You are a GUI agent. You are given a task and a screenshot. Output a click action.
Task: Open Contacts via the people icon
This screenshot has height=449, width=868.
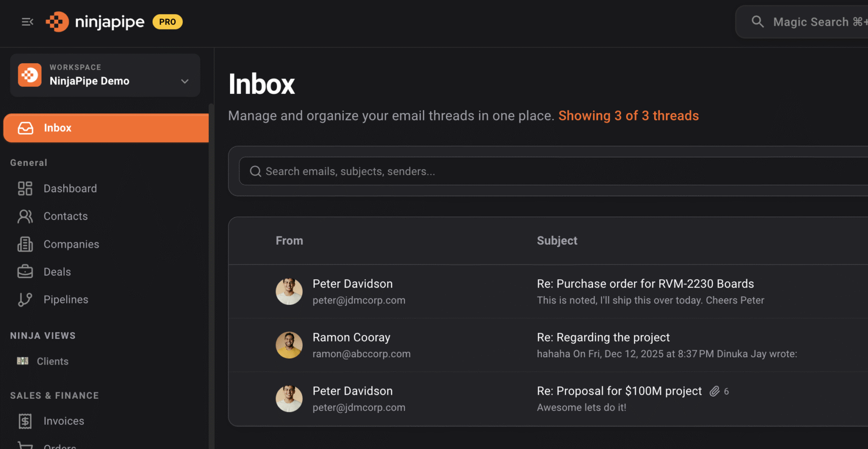point(25,217)
